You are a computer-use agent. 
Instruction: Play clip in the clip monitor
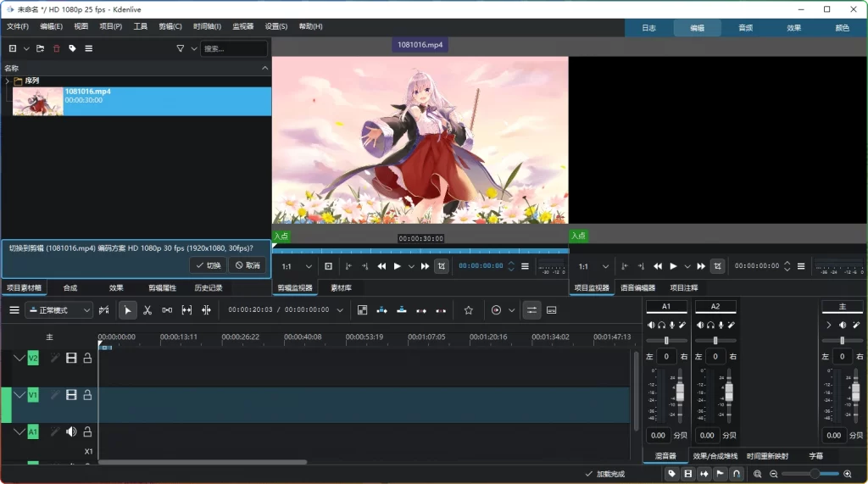click(397, 266)
